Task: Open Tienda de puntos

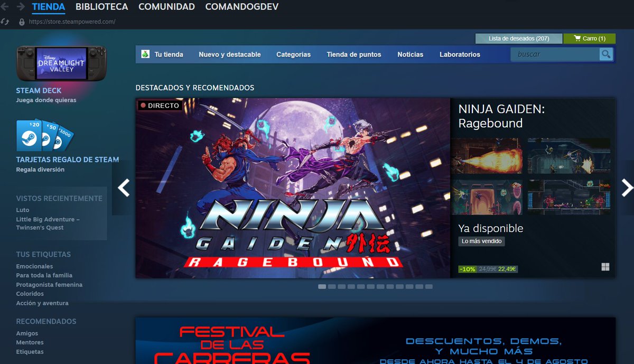Action: tap(354, 54)
